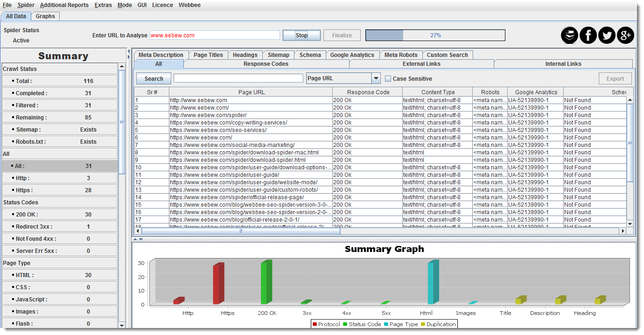Sort by the Response Code column header
The image size is (644, 335).
[x=368, y=92]
